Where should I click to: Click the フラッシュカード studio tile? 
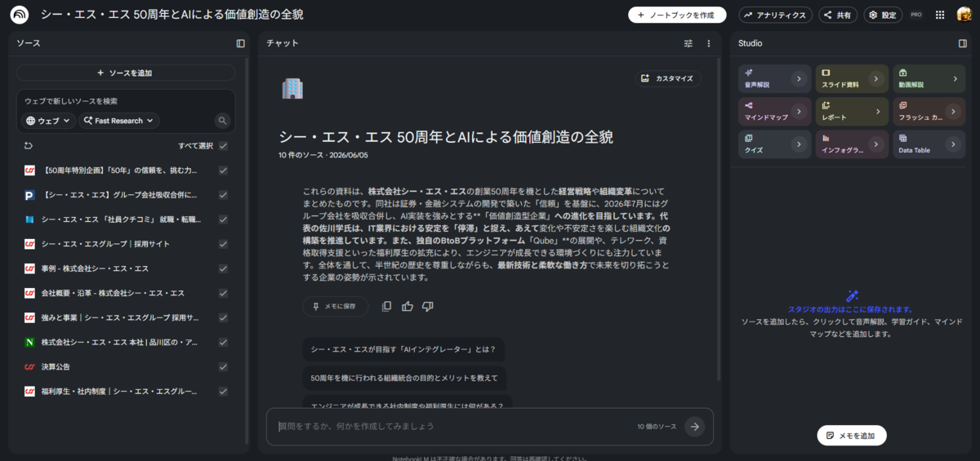[929, 112]
